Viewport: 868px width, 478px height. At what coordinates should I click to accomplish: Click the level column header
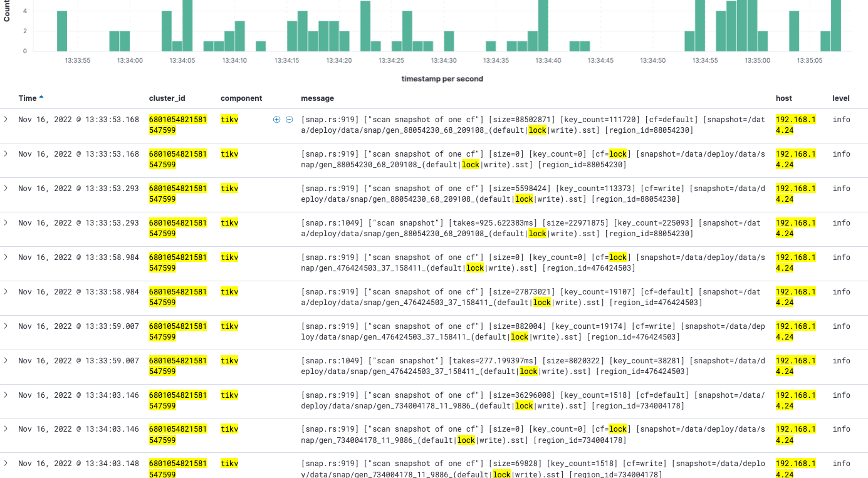tap(841, 98)
